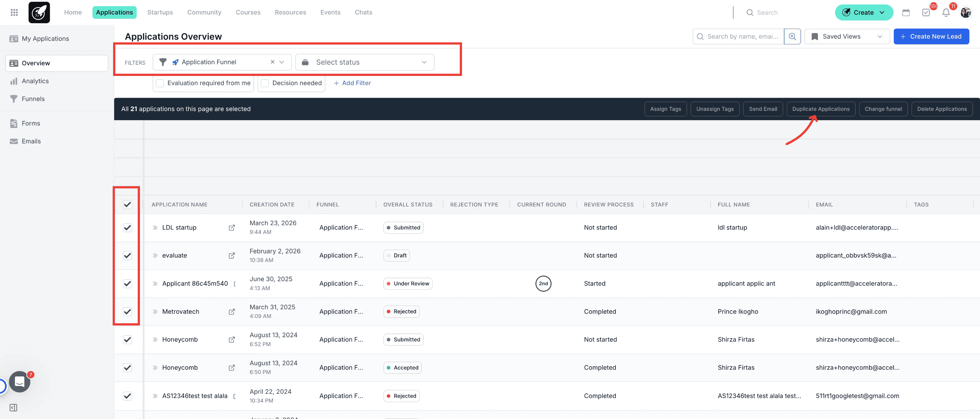Click the calendar icon in top bar
Screen dimensions: 980x419
[x=906, y=13]
